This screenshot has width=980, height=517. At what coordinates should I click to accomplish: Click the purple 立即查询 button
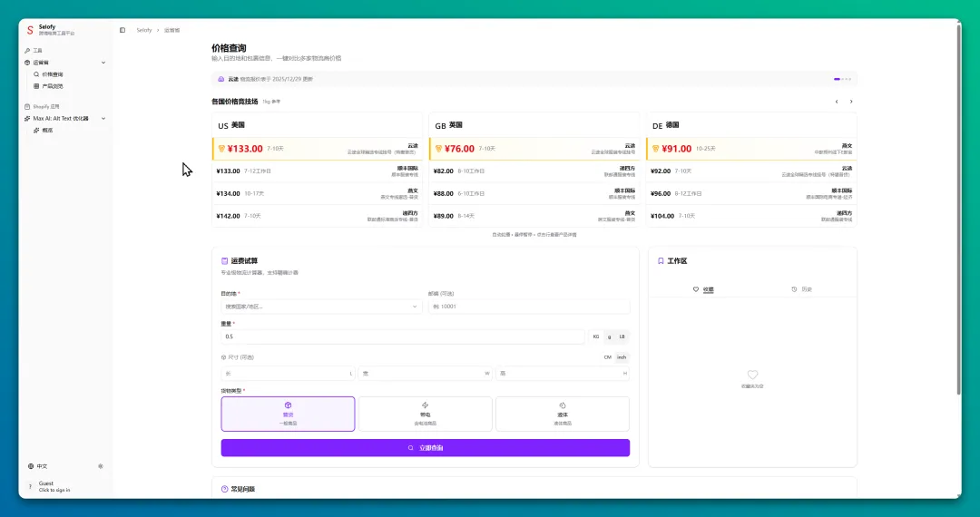pyautogui.click(x=425, y=448)
